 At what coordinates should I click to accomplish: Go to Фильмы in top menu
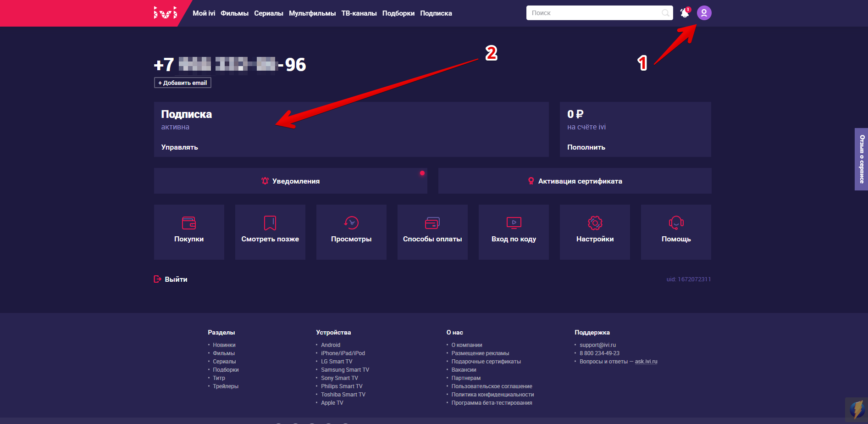click(x=234, y=13)
